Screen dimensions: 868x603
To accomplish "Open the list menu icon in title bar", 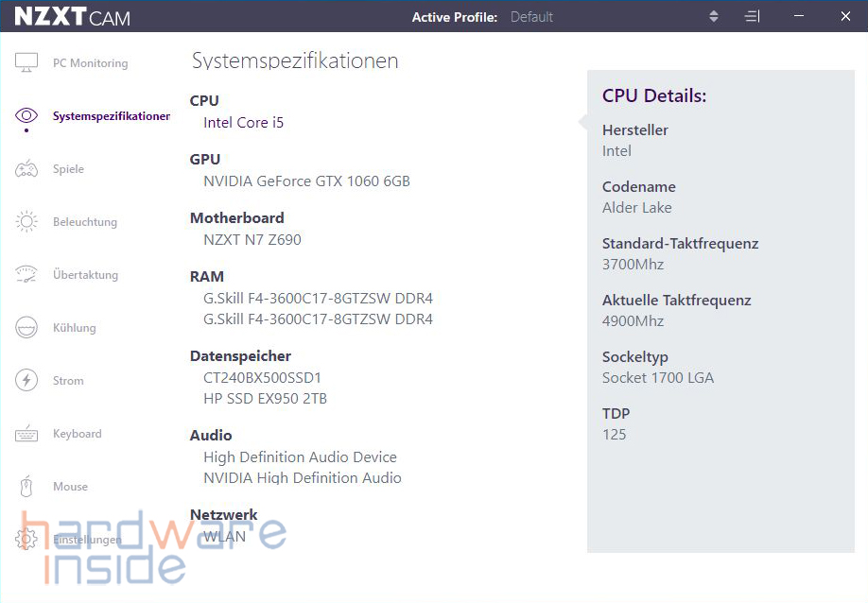I will tap(752, 17).
